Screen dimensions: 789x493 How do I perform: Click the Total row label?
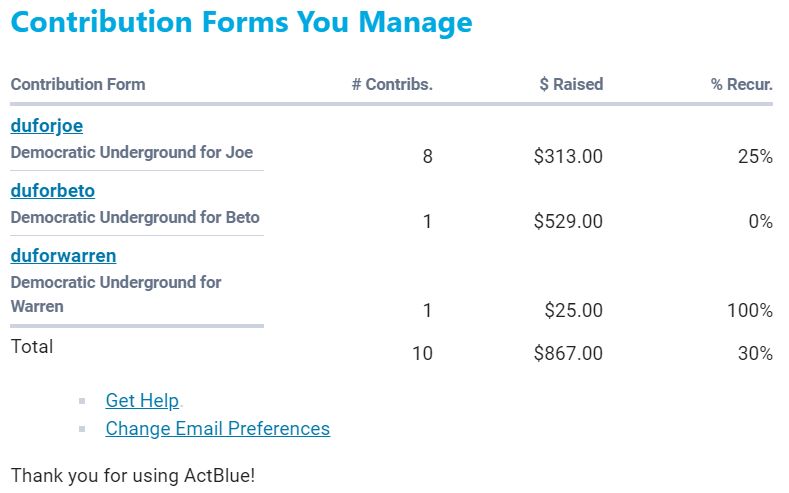pyautogui.click(x=32, y=347)
